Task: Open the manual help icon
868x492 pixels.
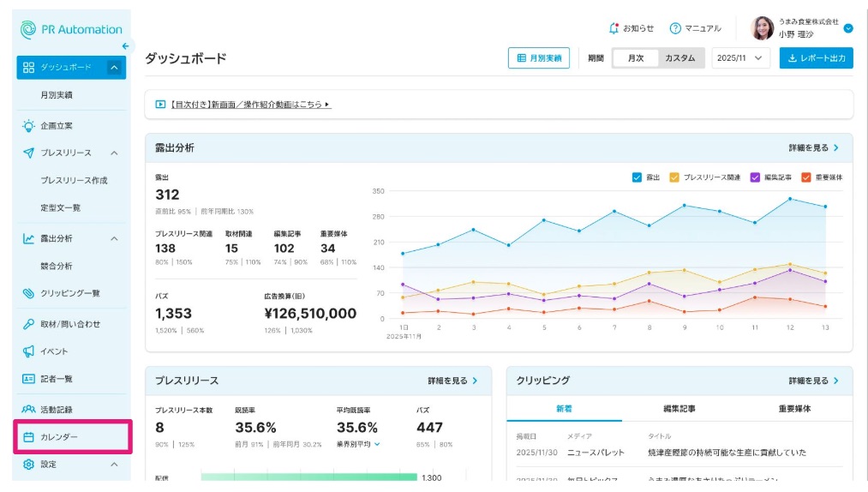Action: pyautogui.click(x=675, y=28)
